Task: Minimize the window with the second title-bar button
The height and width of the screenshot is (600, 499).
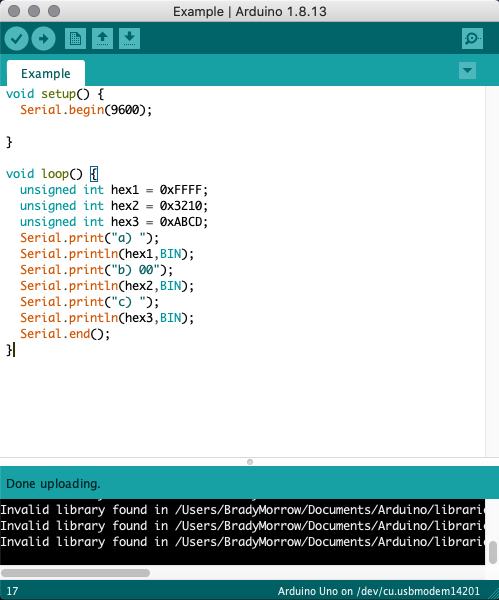Action: tap(34, 11)
